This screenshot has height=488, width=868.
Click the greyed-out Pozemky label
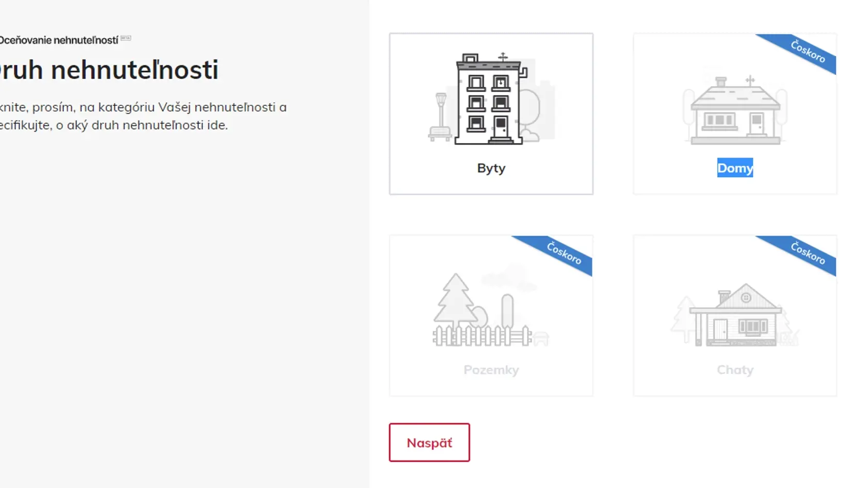tap(491, 370)
